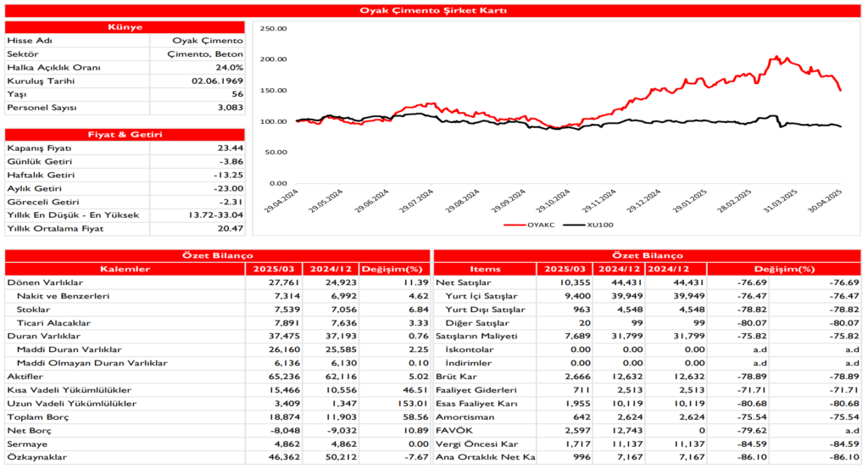Click the 'Çimento, Beton' sector value
Viewport: 868px width, 469px height.
click(205, 54)
